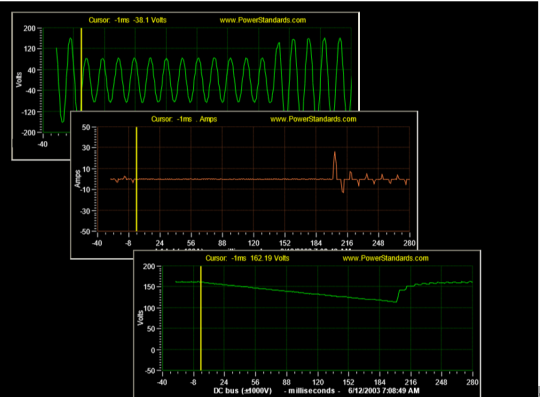540x397 pixels.
Task: Click the yellow cursor line in Amps graph
Action: (x=136, y=179)
